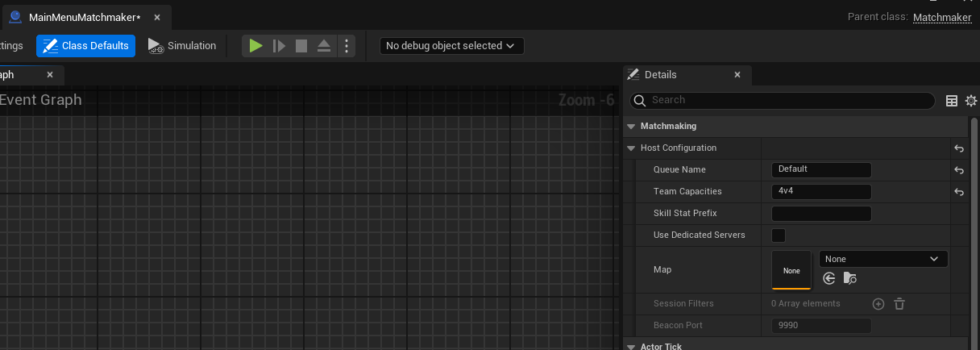980x350 pixels.
Task: Close the Event Graph tab
Action: [x=50, y=75]
